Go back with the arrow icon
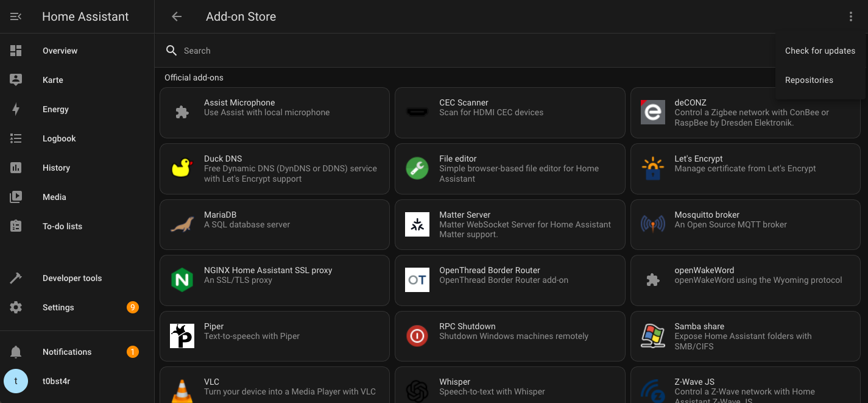Viewport: 868px width, 403px height. tap(177, 16)
